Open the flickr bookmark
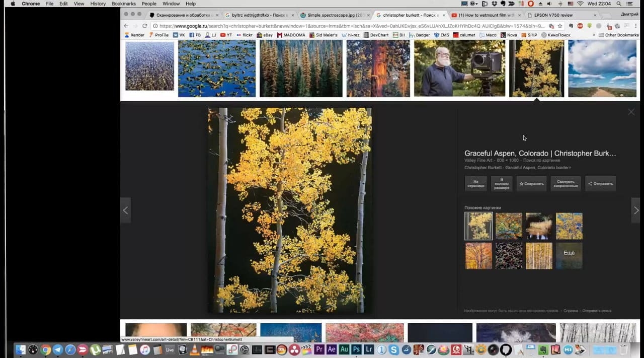The width and height of the screenshot is (644, 358). coord(244,35)
